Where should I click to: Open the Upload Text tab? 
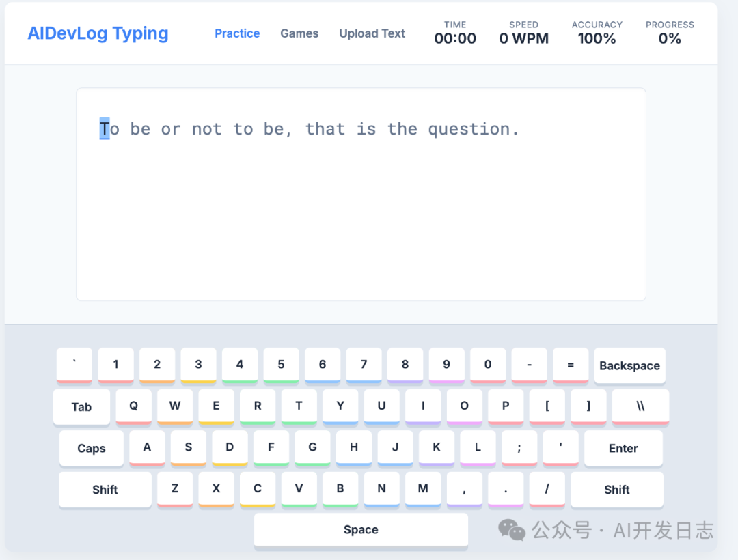point(372,33)
